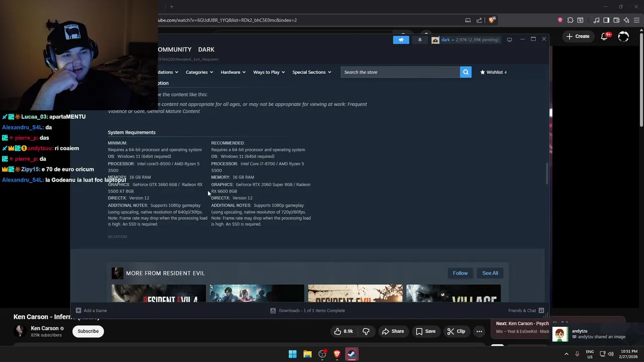Click the Windows Start button
Viewport: 644px width, 362px height.
pos(292,354)
